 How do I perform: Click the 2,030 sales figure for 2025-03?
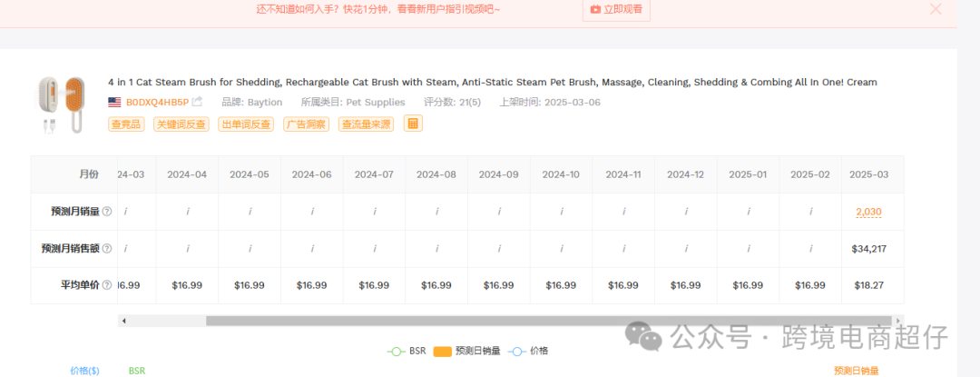(x=868, y=212)
